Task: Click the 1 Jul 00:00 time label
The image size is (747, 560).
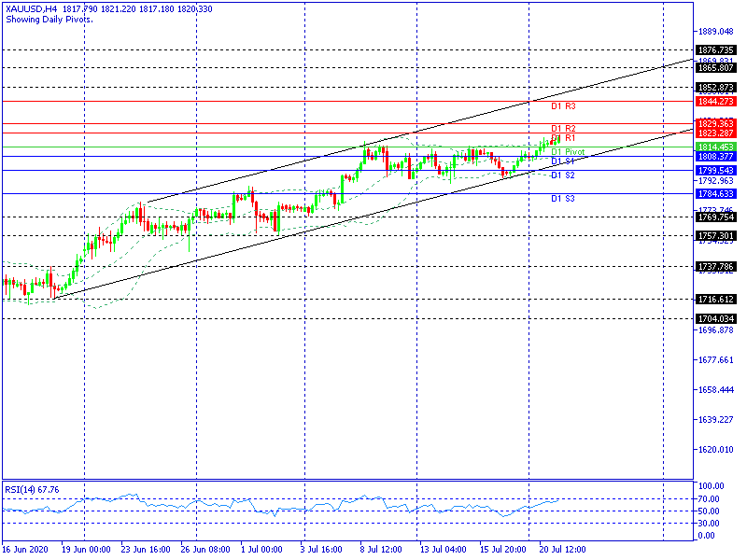Action: coord(261,551)
